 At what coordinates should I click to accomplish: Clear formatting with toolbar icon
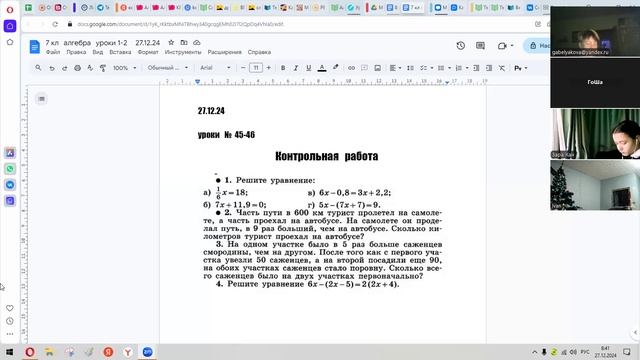[502, 68]
